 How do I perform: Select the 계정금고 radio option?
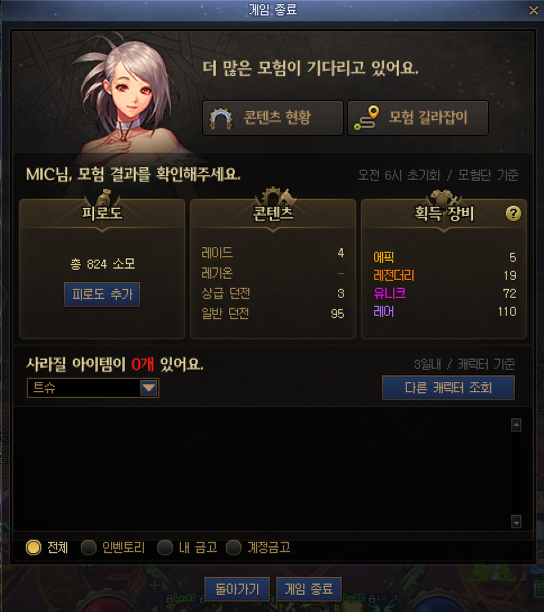point(233,547)
